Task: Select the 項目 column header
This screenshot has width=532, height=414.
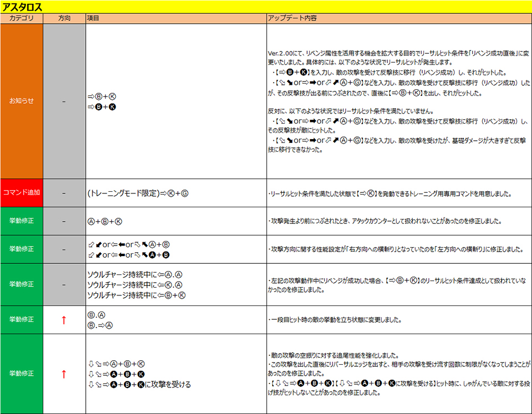Action: [x=93, y=18]
